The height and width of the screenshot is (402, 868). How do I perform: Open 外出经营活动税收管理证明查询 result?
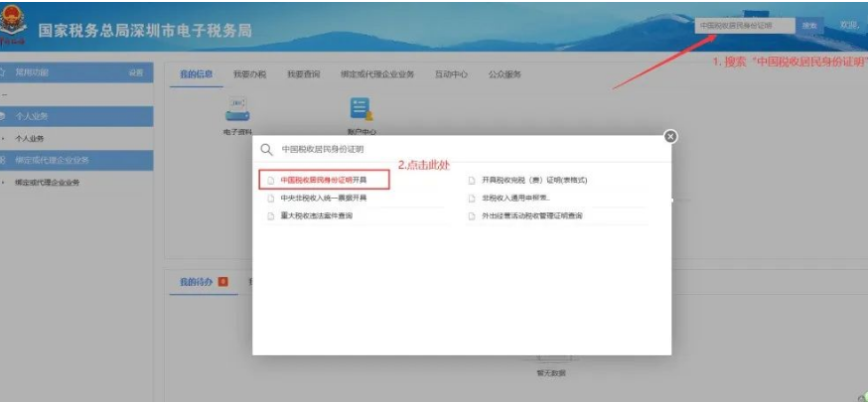532,216
